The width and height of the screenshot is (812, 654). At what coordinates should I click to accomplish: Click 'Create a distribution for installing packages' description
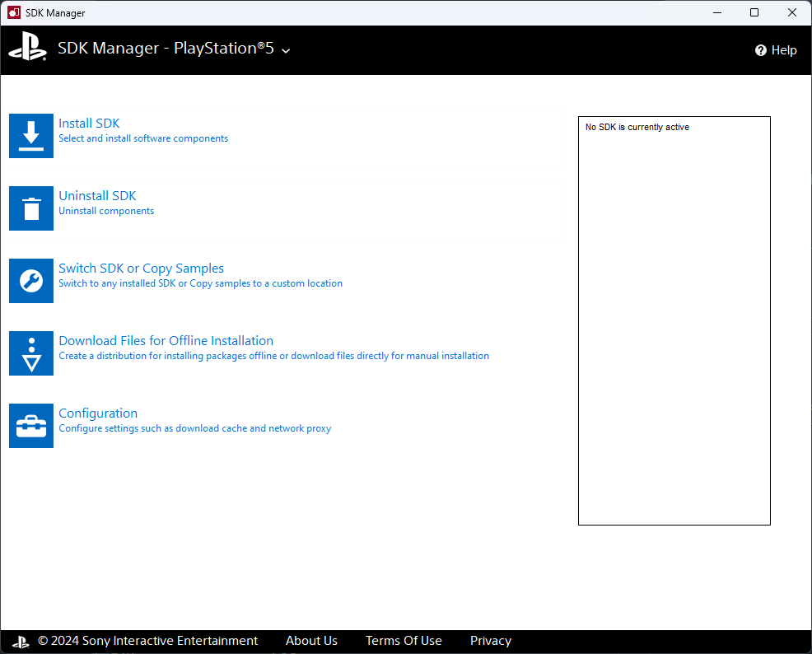pyautogui.click(x=274, y=356)
